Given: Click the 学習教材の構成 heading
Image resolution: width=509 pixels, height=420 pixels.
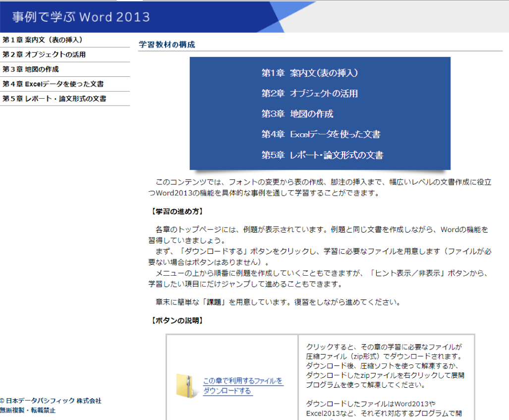Looking at the screenshot, I should point(167,45).
